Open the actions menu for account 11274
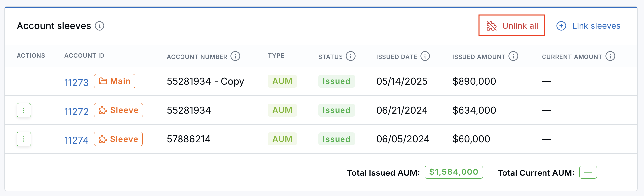The height and width of the screenshot is (196, 644). click(x=24, y=139)
